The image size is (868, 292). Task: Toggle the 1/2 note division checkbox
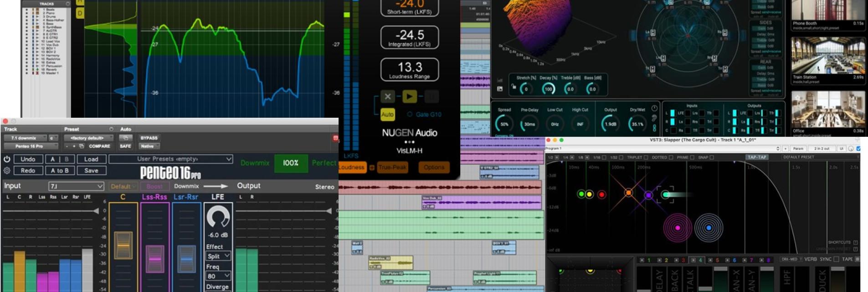(557, 157)
